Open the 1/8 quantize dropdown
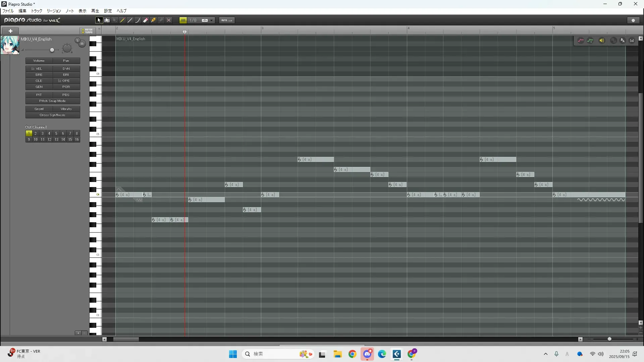This screenshot has width=644, height=362. pyautogui.click(x=211, y=20)
